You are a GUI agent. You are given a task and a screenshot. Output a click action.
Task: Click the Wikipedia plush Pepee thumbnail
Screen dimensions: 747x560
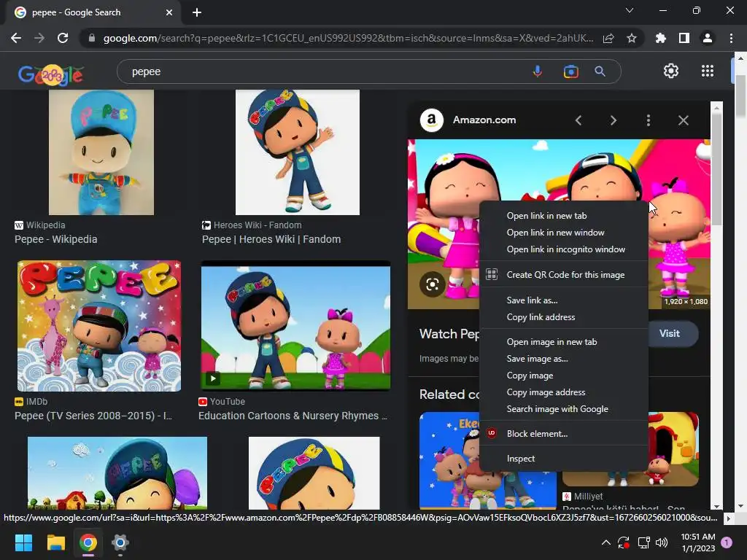(101, 152)
